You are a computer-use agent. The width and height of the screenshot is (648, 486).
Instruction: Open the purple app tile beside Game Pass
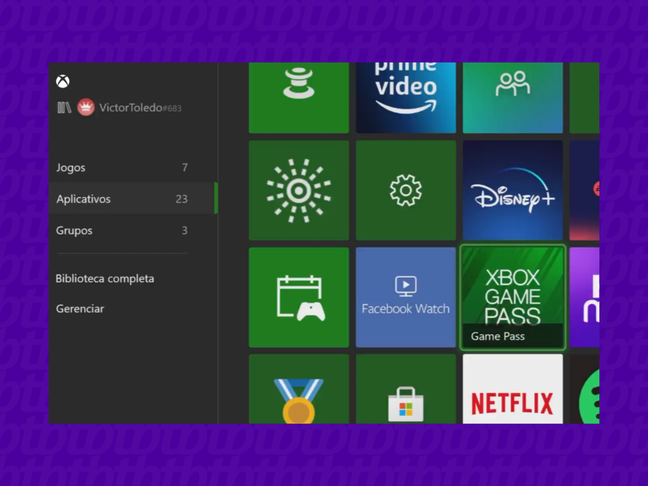(585, 297)
